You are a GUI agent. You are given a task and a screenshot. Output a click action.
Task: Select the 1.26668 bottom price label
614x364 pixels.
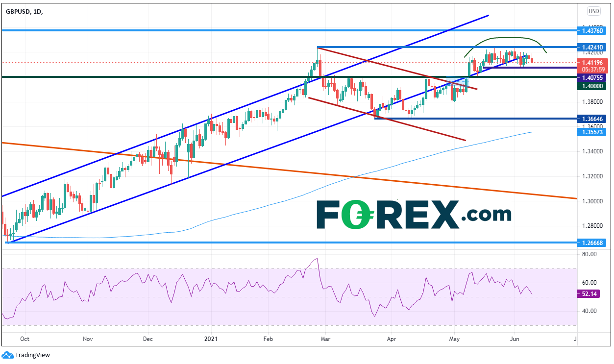tap(592, 242)
